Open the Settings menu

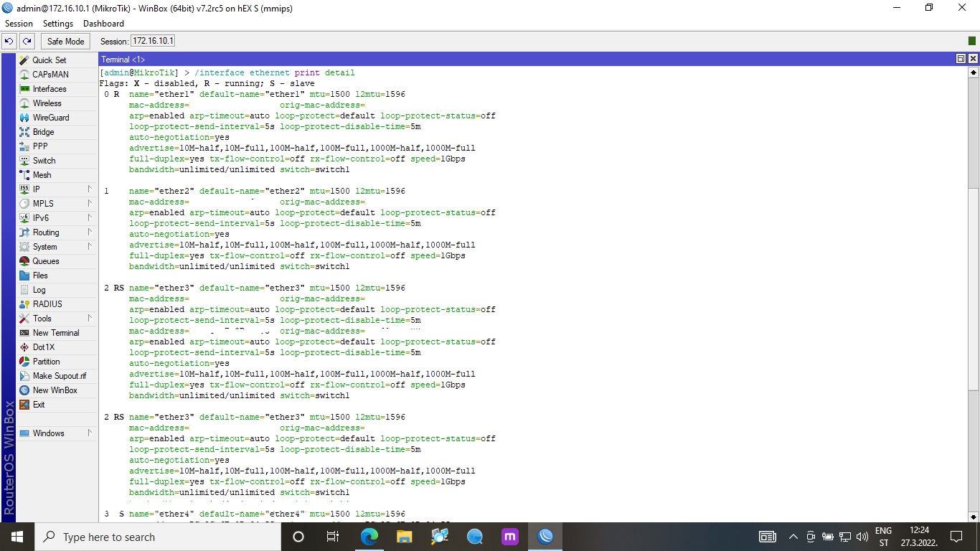[x=58, y=24]
